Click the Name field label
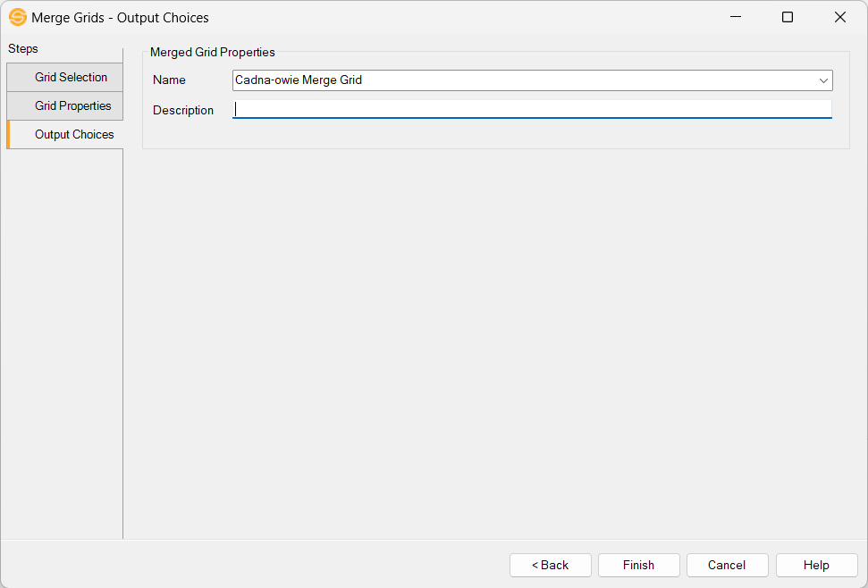The height and width of the screenshot is (588, 868). 169,80
